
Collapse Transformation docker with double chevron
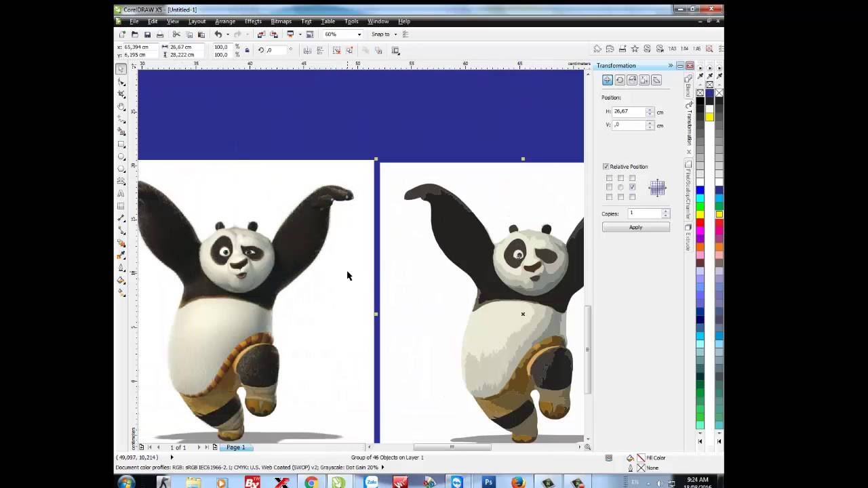coord(670,66)
